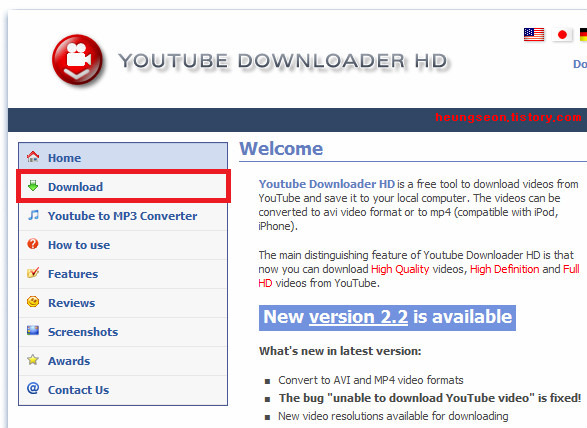Image resolution: width=587 pixels, height=428 pixels.
Task: Click the music note icon for MP3 Converter
Action: (x=33, y=215)
